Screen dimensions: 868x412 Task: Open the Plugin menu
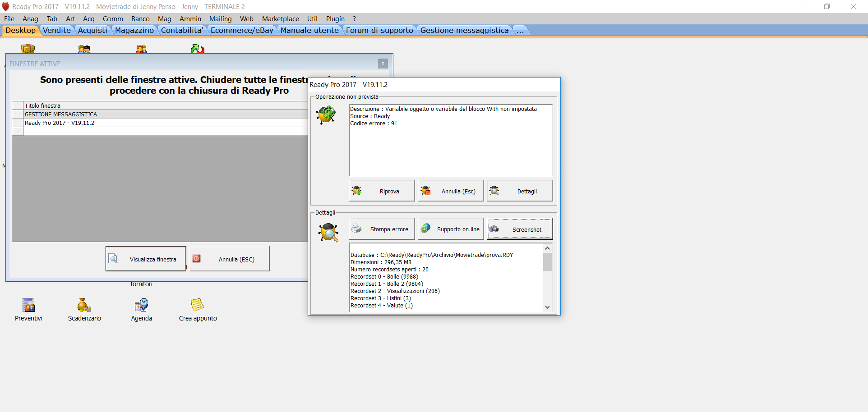pos(335,18)
